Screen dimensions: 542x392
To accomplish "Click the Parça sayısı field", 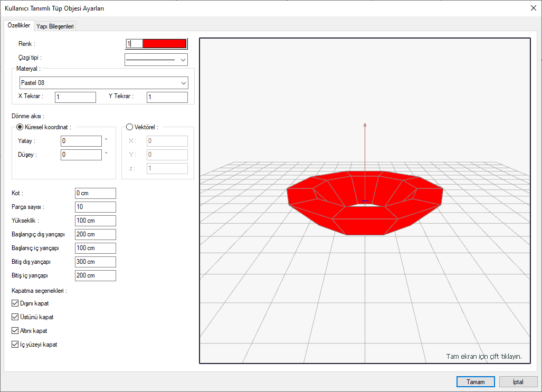I will pyautogui.click(x=95, y=207).
